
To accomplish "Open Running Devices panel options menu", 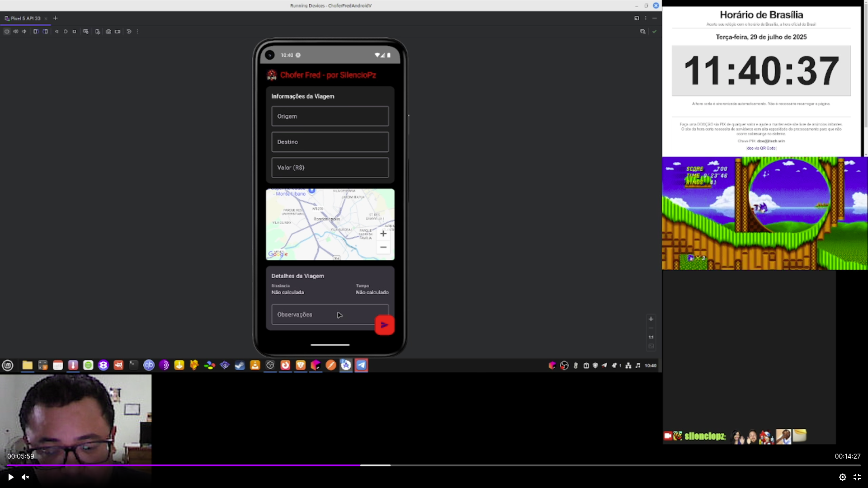I will click(646, 19).
